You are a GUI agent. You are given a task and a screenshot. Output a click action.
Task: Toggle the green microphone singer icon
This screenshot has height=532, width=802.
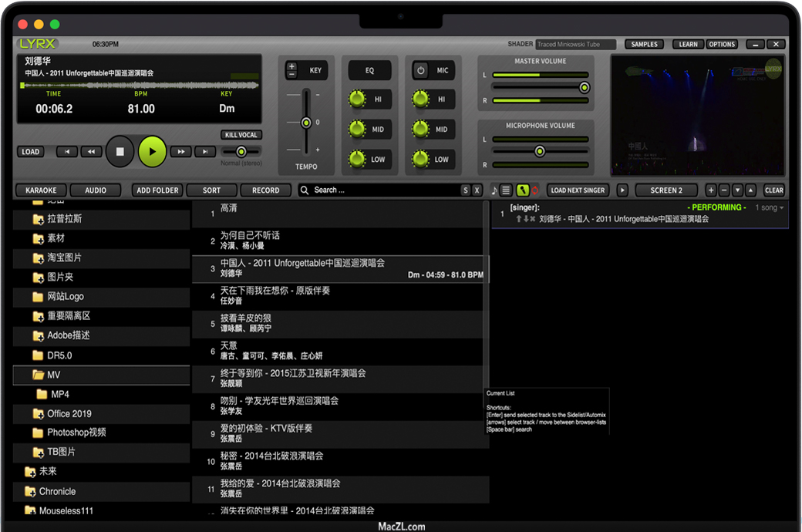[522, 190]
